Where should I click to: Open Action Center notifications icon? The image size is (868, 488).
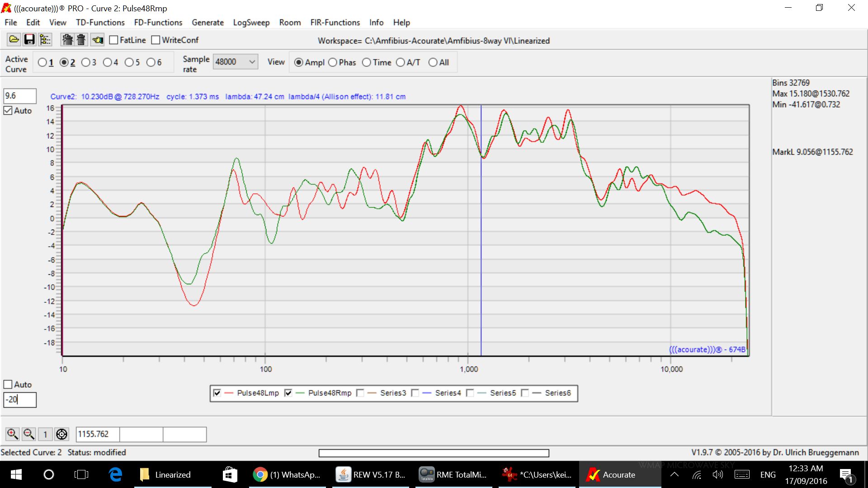[846, 475]
